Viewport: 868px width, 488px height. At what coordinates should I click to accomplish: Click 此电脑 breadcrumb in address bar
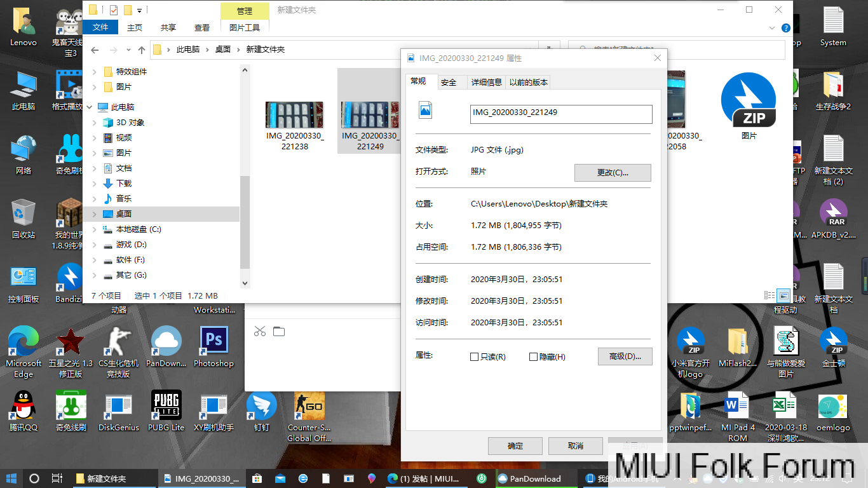coord(188,50)
